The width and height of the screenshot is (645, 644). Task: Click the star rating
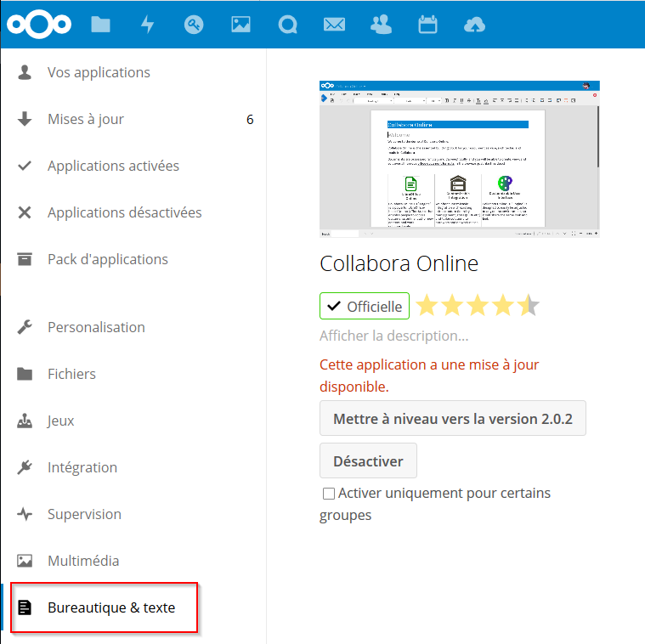click(x=478, y=306)
